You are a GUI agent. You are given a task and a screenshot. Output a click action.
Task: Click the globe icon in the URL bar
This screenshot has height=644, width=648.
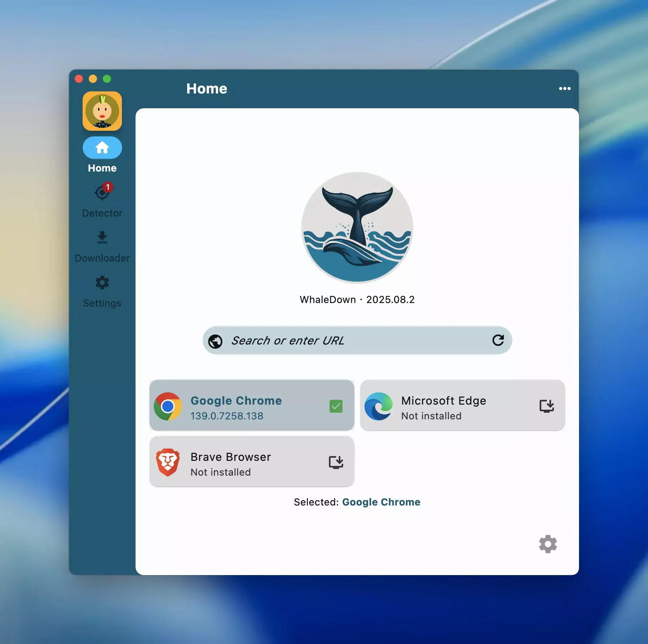[x=215, y=341]
